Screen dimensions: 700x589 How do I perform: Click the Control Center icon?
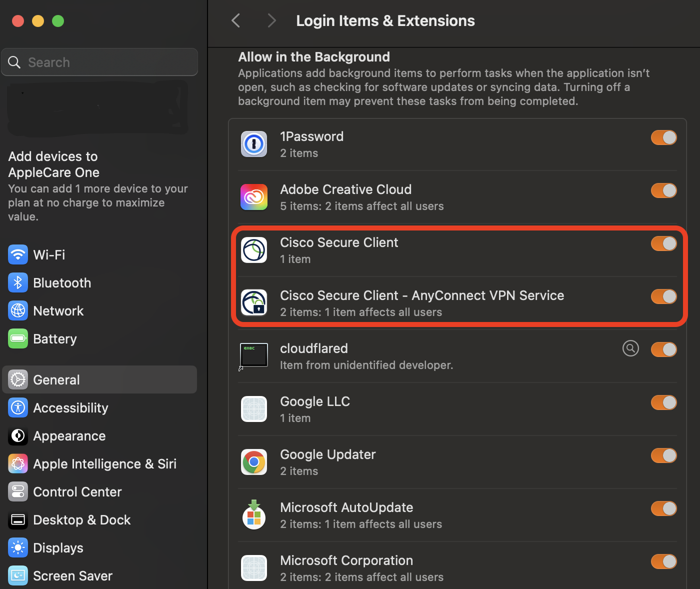point(18,491)
